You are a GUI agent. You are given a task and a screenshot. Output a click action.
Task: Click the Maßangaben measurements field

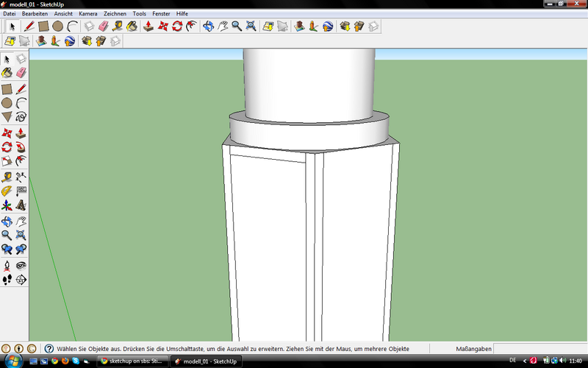tap(540, 348)
